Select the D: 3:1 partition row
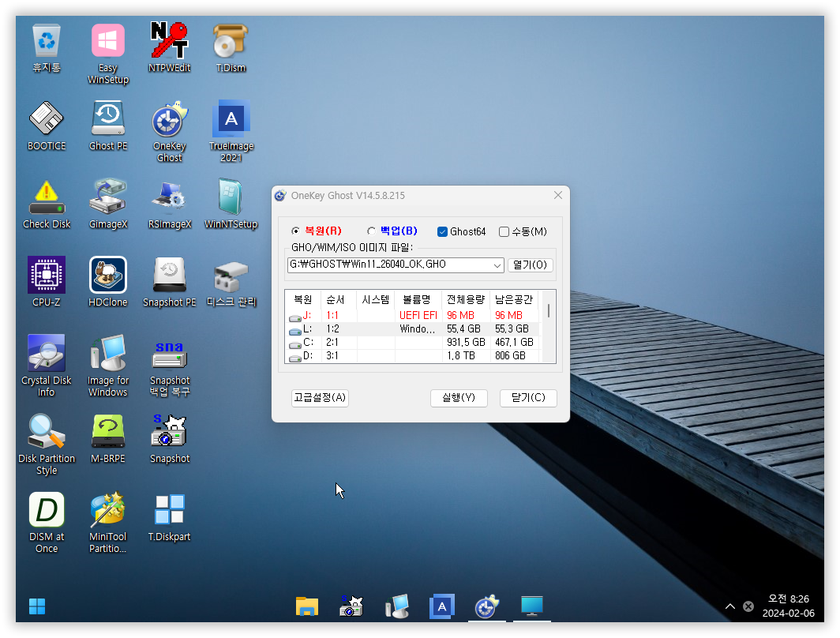The image size is (840, 638). (x=414, y=355)
